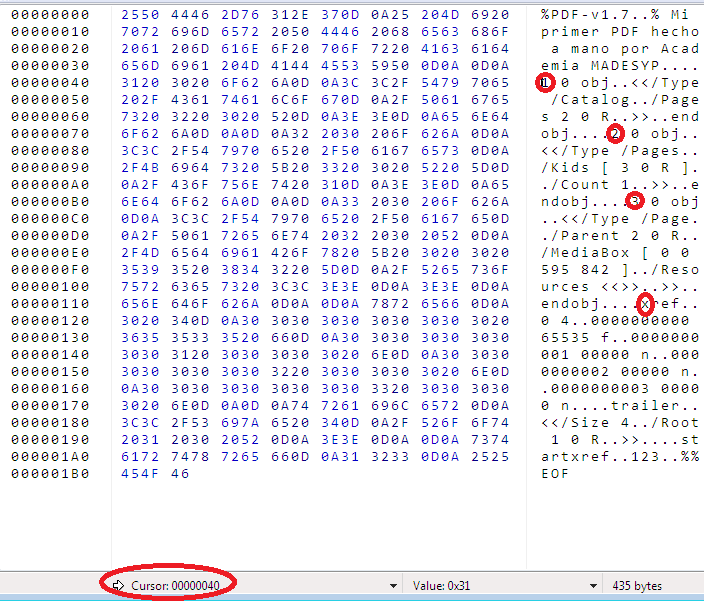704x601 pixels.
Task: Click hex cell 436F
Action: tap(190, 185)
